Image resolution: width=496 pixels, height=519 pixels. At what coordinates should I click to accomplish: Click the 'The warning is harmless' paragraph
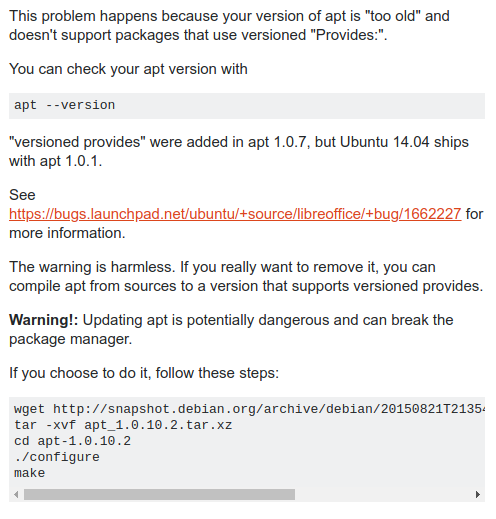click(246, 277)
